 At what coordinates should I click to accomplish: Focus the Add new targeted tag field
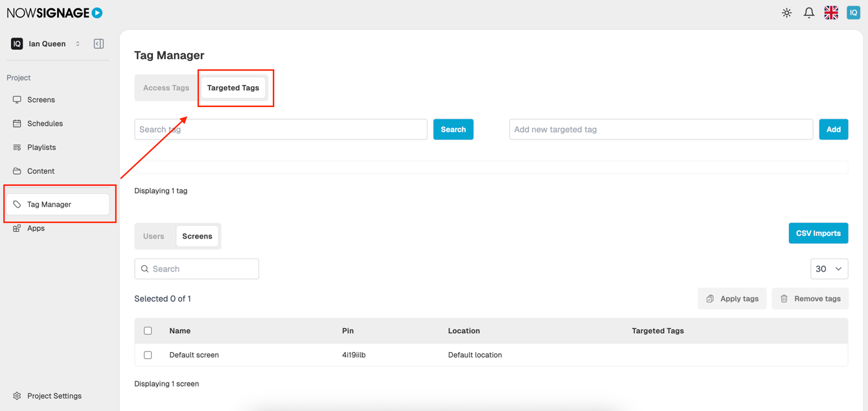(x=661, y=130)
